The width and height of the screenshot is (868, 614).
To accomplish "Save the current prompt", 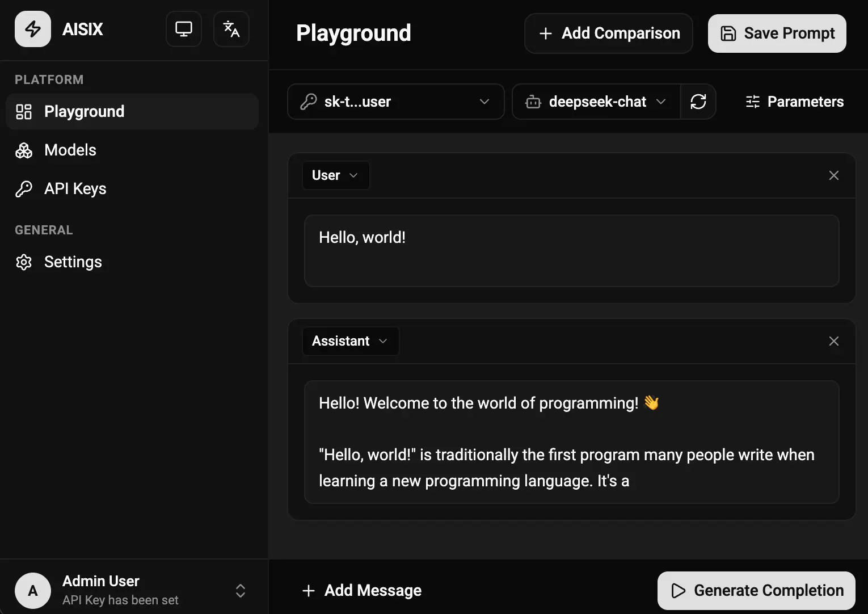I will coord(776,33).
